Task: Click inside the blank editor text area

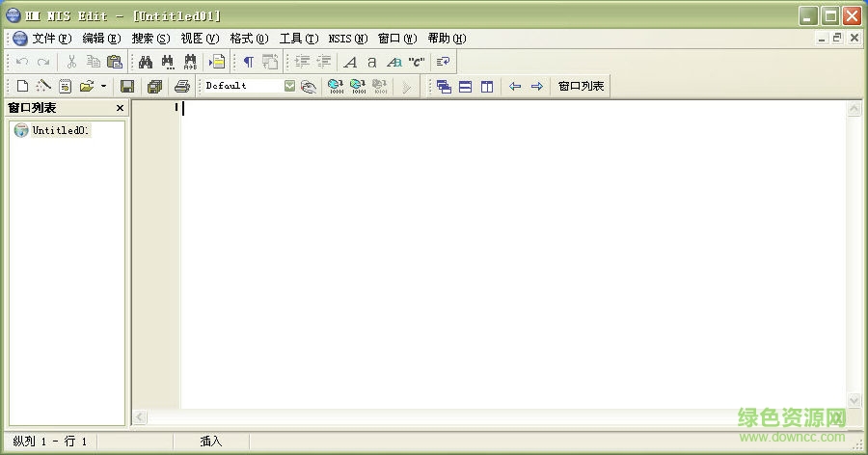Action: [512, 254]
